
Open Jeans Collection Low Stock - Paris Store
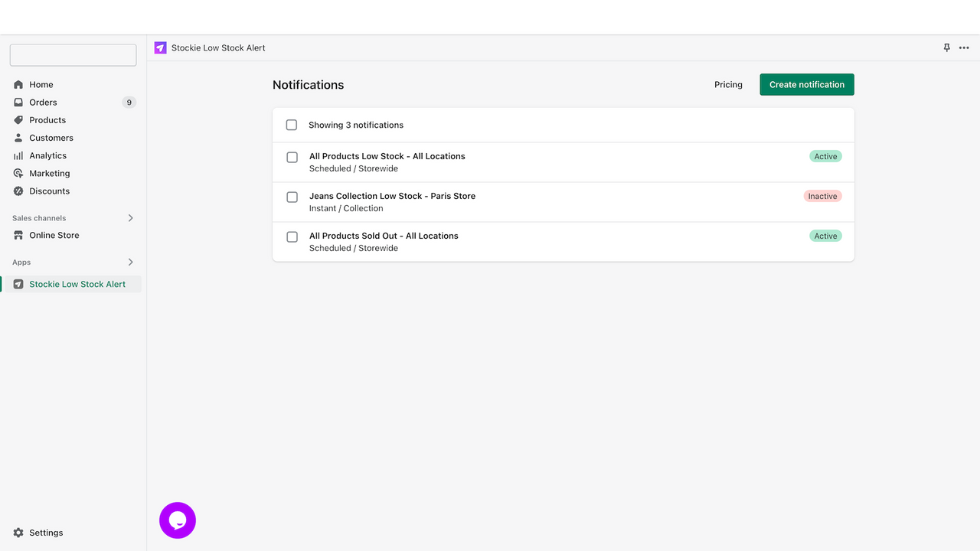pos(392,196)
